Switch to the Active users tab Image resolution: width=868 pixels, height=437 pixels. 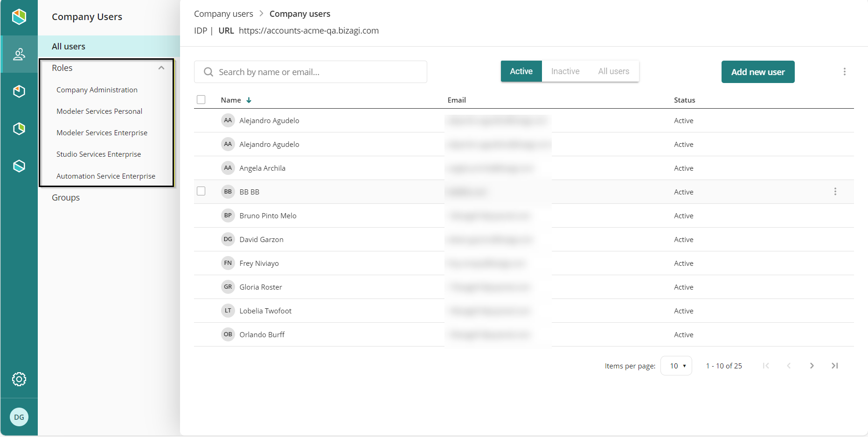click(521, 71)
